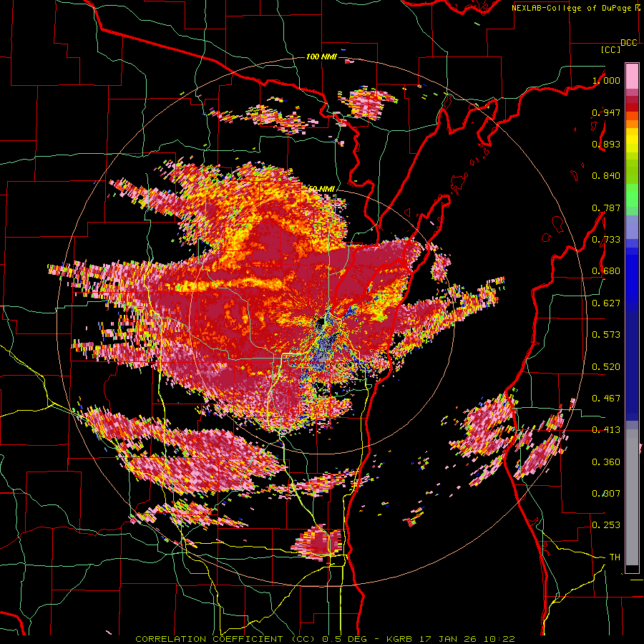Click the 0.680 scale value
The height and width of the screenshot is (644, 644).
606,271
